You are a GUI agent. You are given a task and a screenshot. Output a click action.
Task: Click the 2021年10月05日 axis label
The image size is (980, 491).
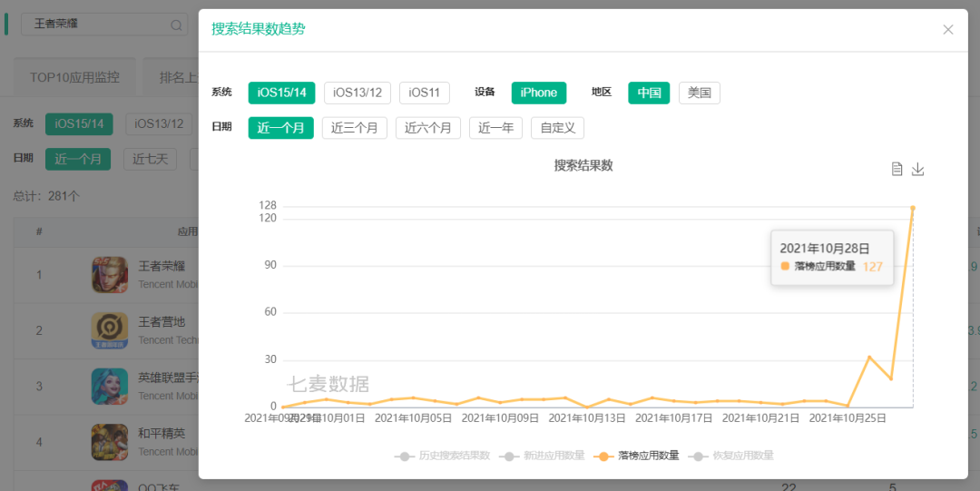(413, 418)
